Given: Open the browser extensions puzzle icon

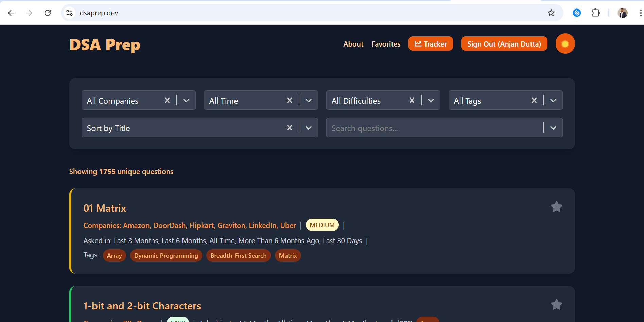Looking at the screenshot, I should click(x=596, y=13).
